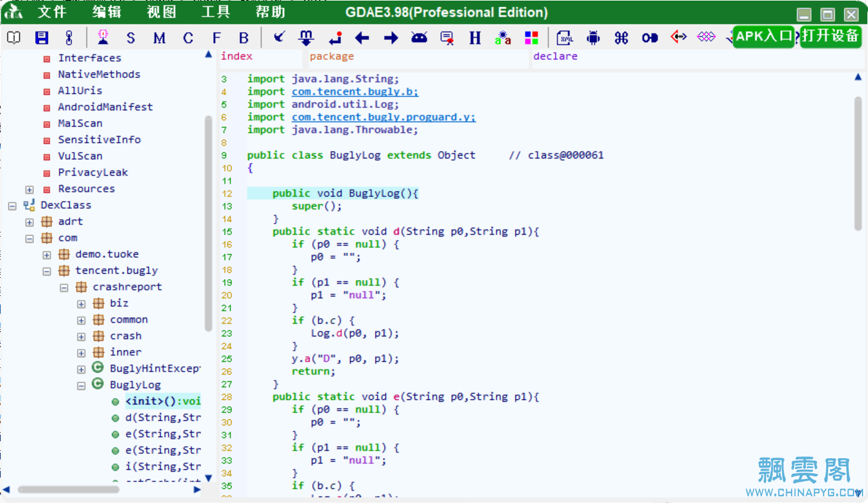Expand the biz package node
This screenshot has height=503, width=868.
coord(81,304)
